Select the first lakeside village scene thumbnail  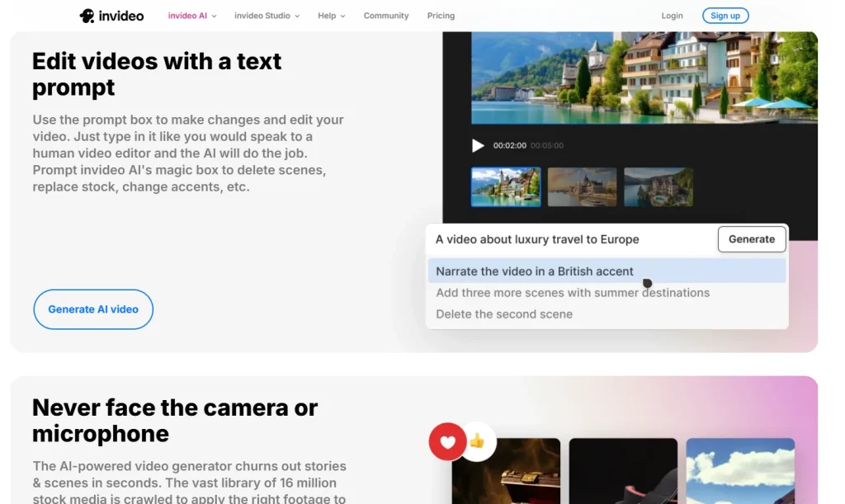tap(506, 186)
